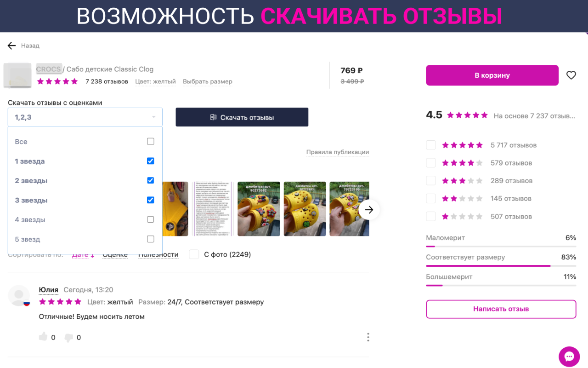Image resolution: width=588 pixels, height=368 pixels.
Task: Open the 'Правила публикации' link
Action: pos(338,152)
